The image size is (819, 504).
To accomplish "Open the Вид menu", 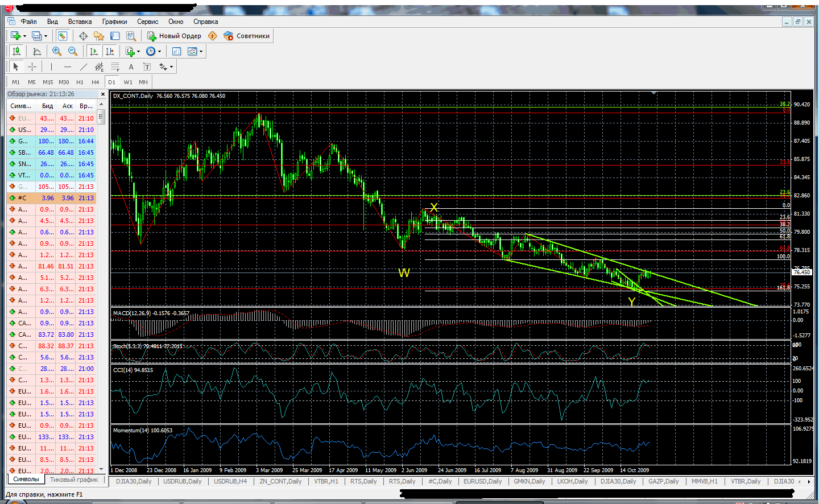I will coord(52,22).
